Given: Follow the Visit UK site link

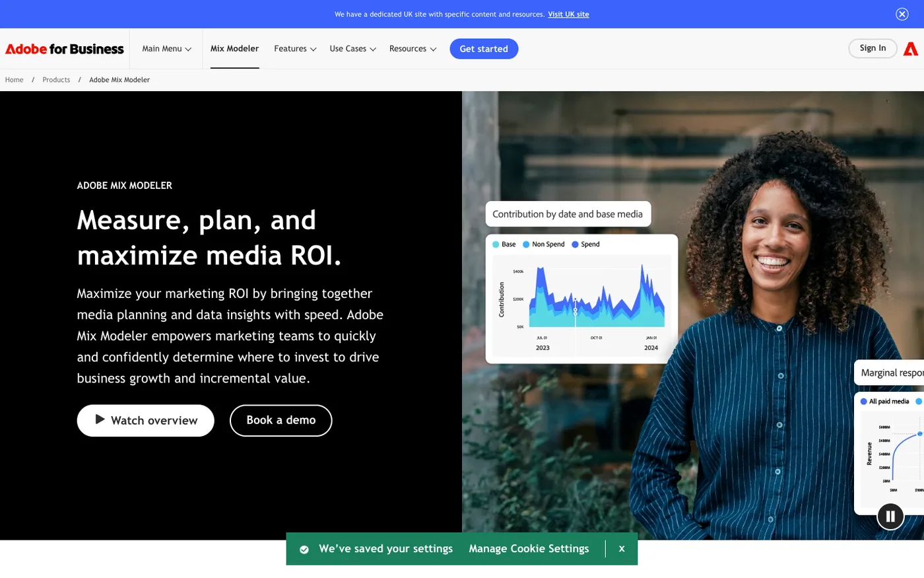Looking at the screenshot, I should 568,14.
